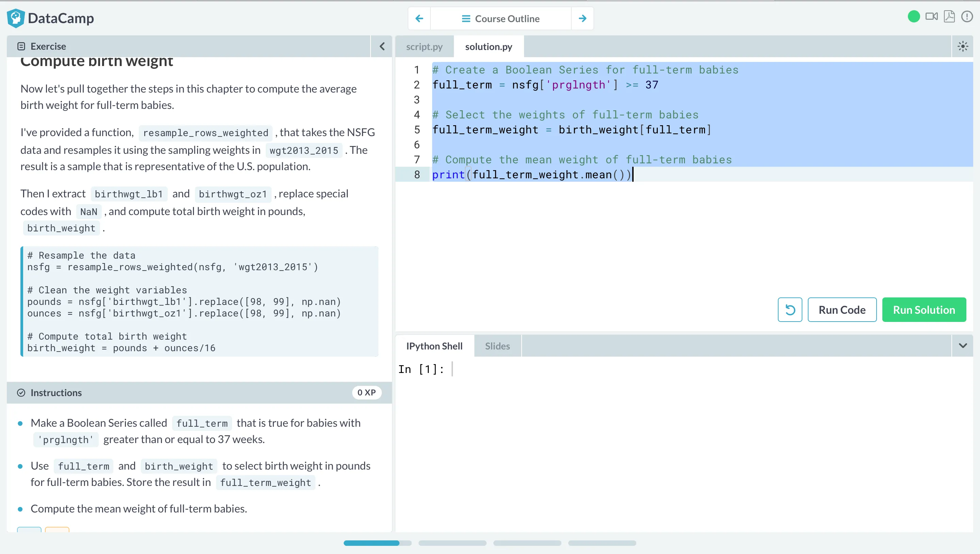Click the Run Code button
This screenshot has width=980, height=554.
pos(842,310)
